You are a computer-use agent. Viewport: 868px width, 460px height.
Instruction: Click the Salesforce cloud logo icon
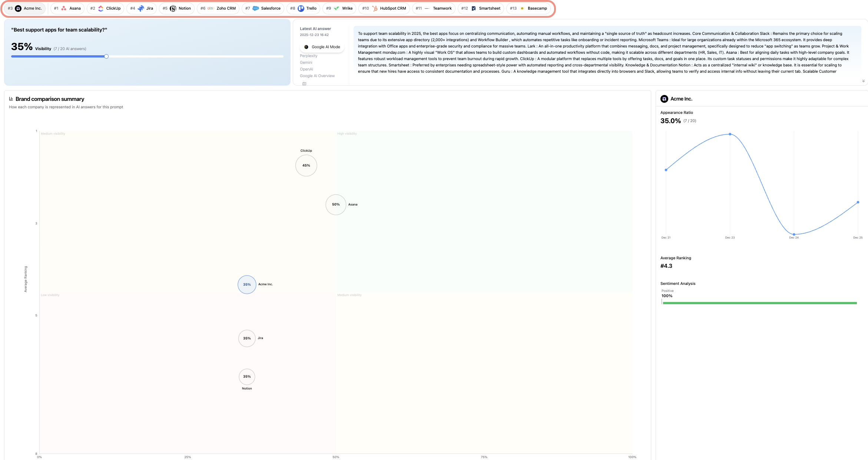[x=256, y=8]
